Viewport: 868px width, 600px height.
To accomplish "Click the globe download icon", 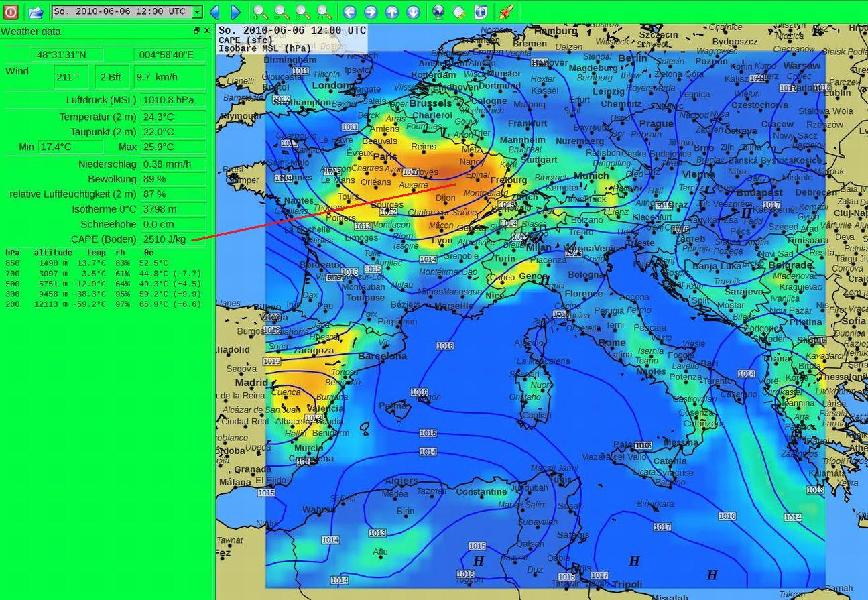I will [438, 12].
